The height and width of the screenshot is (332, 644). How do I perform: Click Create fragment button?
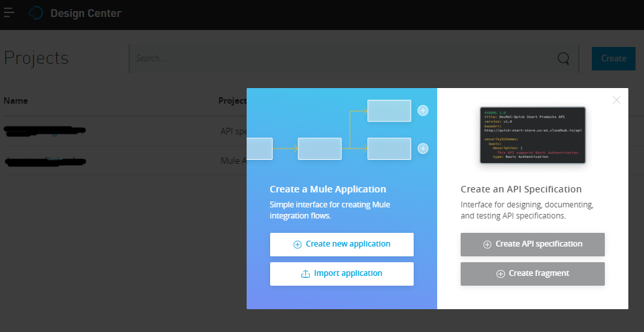532,274
